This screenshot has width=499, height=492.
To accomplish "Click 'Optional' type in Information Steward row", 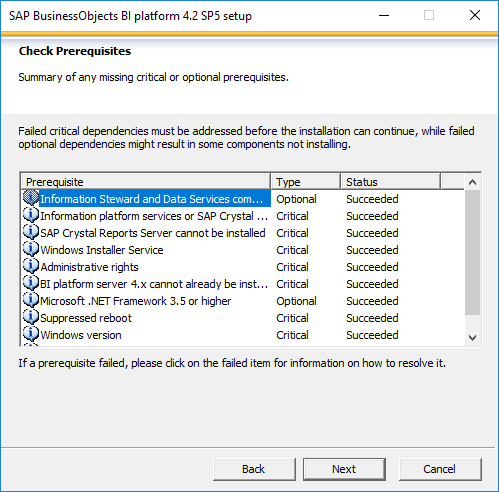I will pos(296,199).
